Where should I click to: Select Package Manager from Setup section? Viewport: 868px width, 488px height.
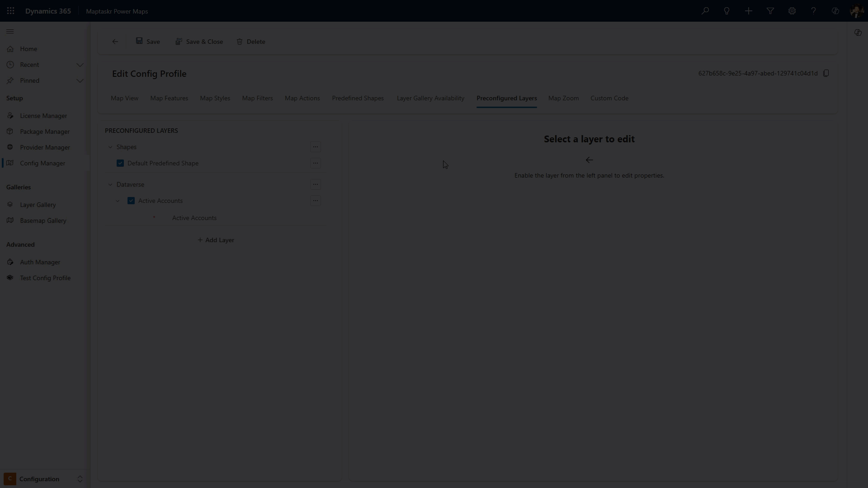(44, 131)
